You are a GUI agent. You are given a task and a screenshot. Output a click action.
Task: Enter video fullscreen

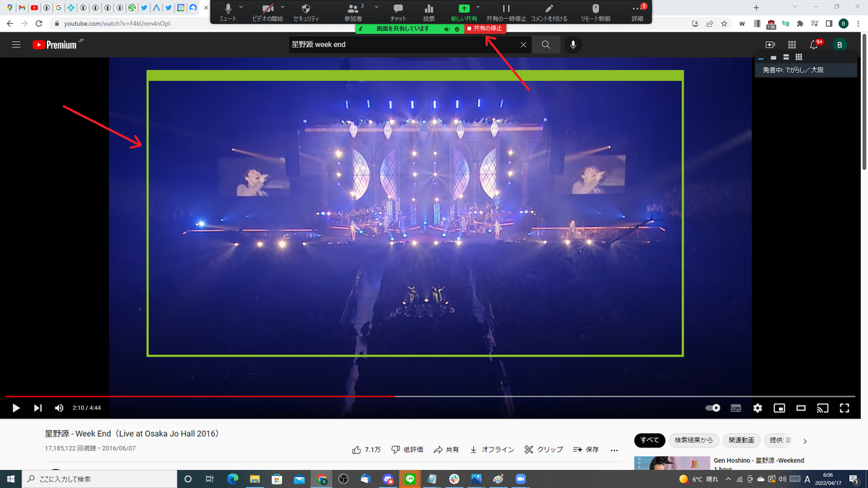(x=844, y=408)
